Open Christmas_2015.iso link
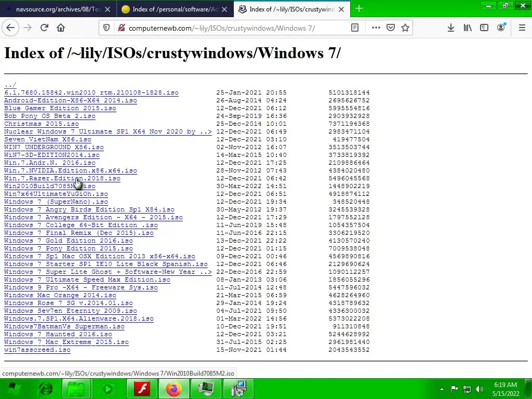Viewport: 532px width, 399px height. pyautogui.click(x=42, y=124)
